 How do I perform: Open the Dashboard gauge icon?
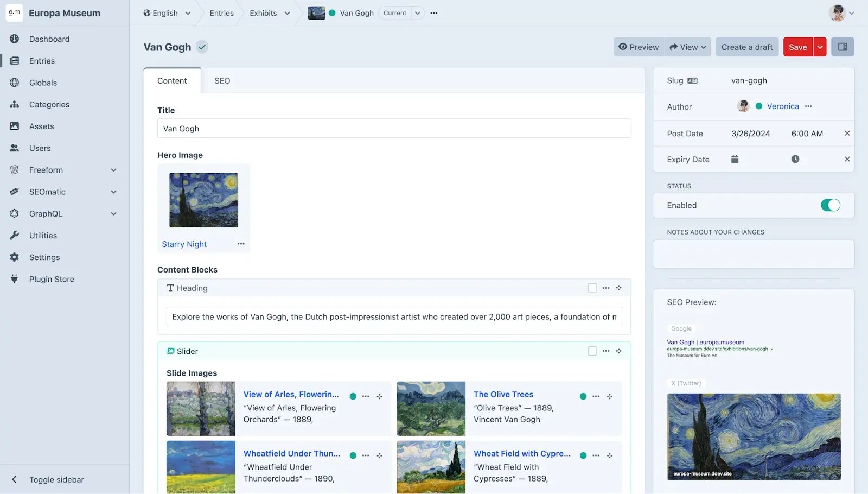(15, 39)
